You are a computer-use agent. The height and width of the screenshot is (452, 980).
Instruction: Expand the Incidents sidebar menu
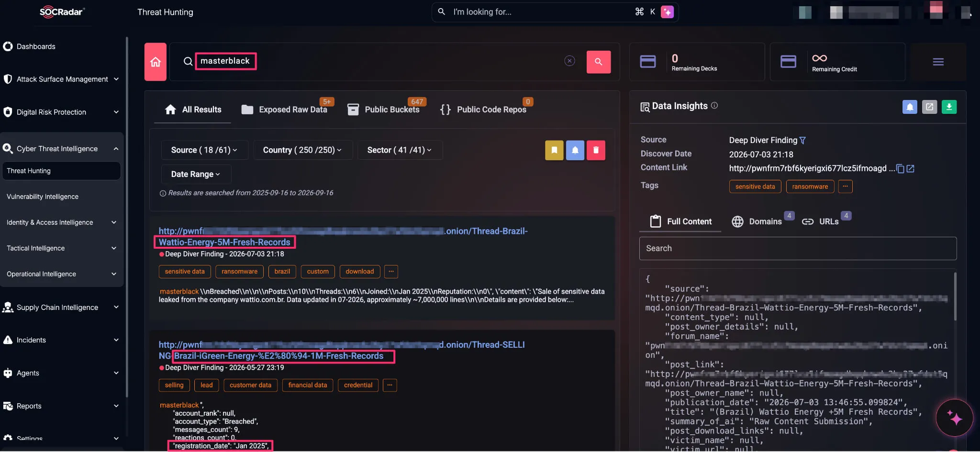point(116,340)
